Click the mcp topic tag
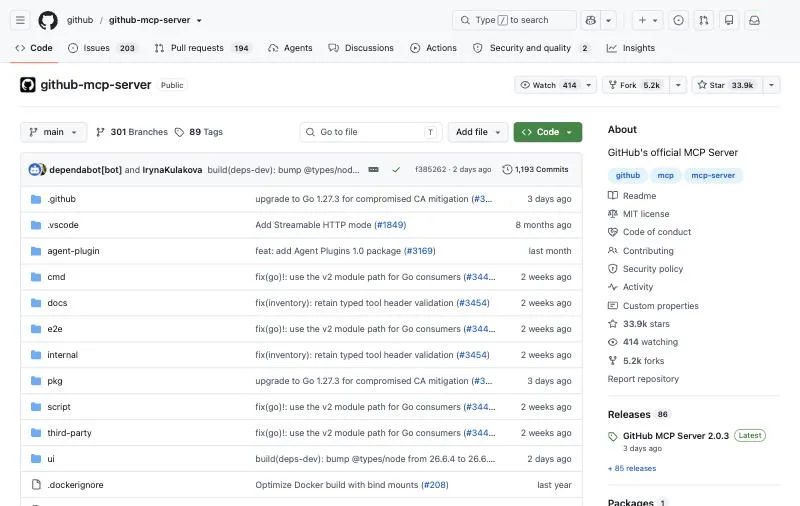Image resolution: width=800 pixels, height=506 pixels. point(665,175)
